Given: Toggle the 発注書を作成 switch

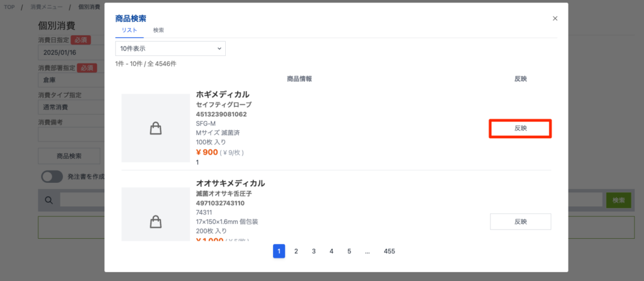Looking at the screenshot, I should pos(52,177).
